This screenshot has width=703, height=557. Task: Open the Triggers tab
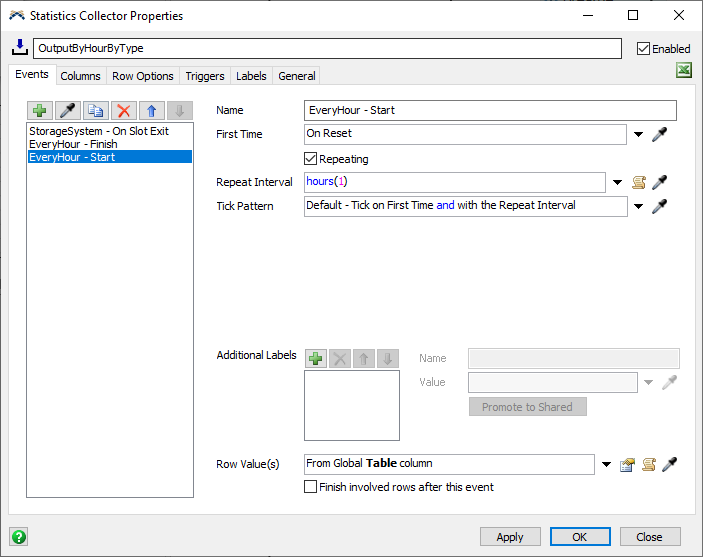[x=205, y=76]
